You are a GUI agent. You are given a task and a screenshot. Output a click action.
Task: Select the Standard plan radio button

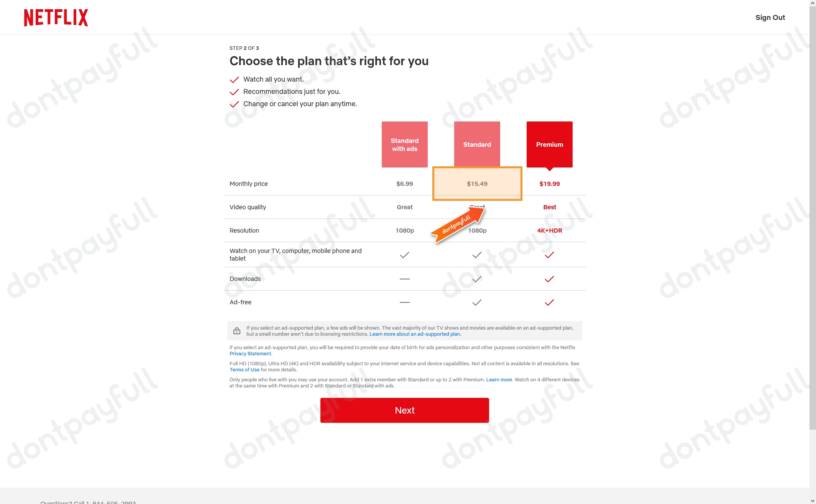477,144
